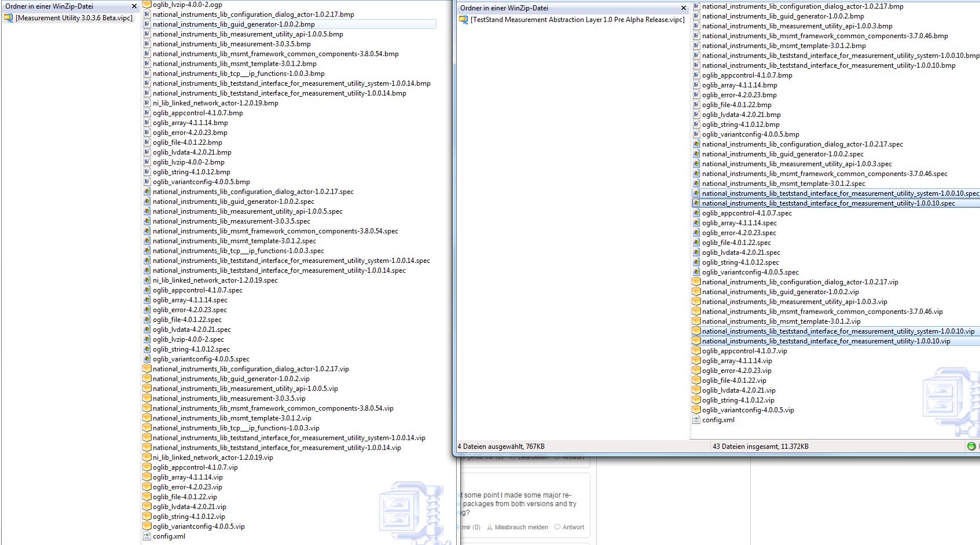Click icon of oglib_variantconfig-4.0.0.5.vip, right window
Screen dimensions: 980x545
coord(696,410)
